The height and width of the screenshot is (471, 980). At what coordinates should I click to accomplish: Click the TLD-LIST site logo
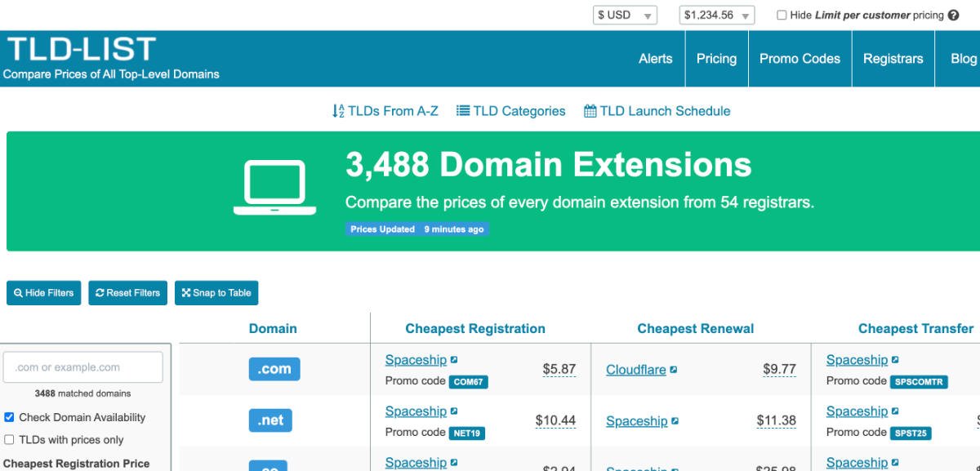[81, 49]
